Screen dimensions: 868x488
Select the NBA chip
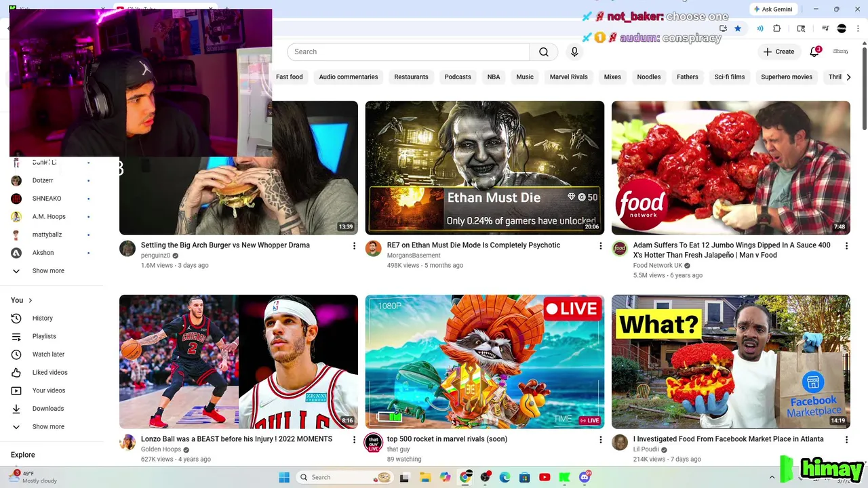[494, 77]
